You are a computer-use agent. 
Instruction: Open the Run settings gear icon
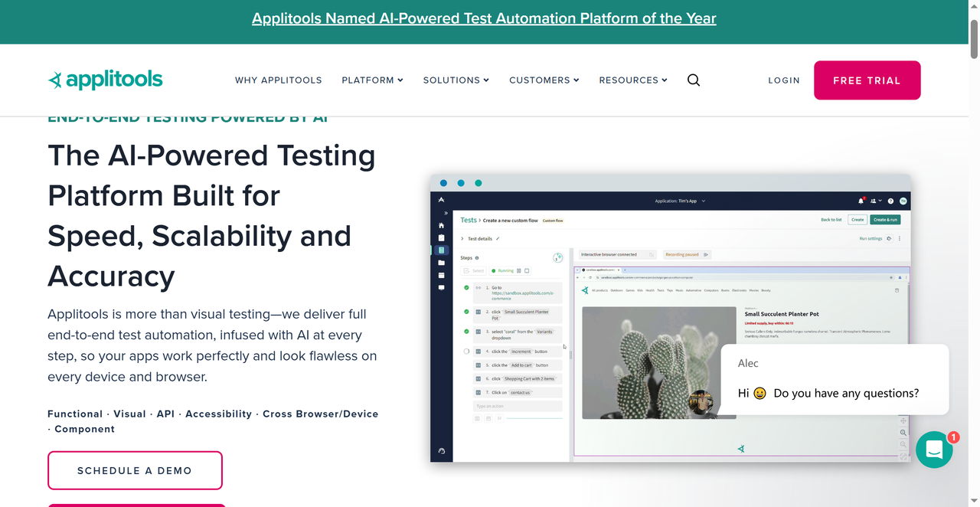889,239
